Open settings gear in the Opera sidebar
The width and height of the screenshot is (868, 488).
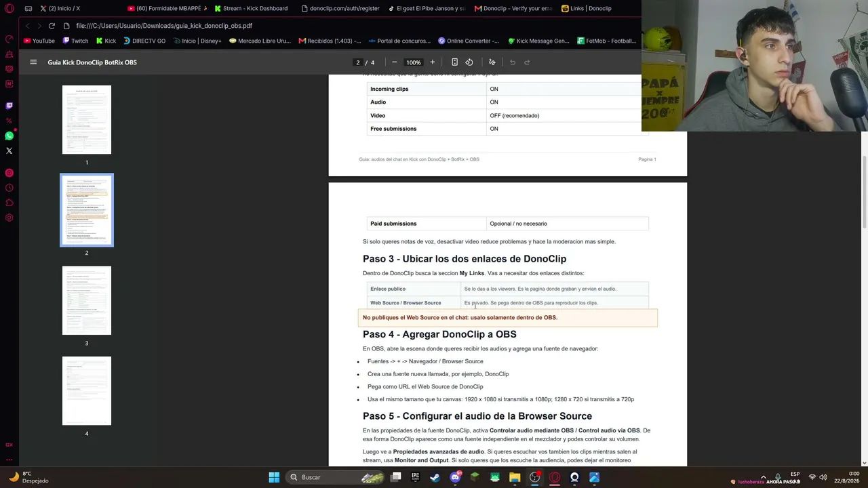(9, 218)
